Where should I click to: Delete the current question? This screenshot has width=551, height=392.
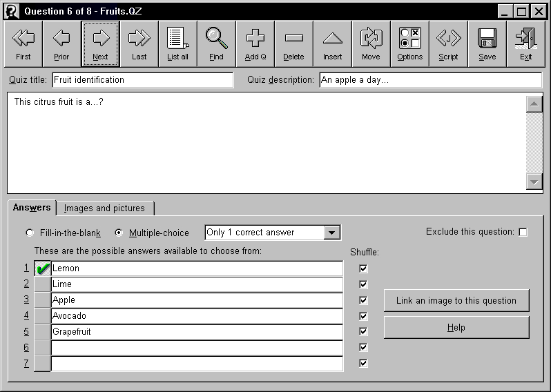293,44
